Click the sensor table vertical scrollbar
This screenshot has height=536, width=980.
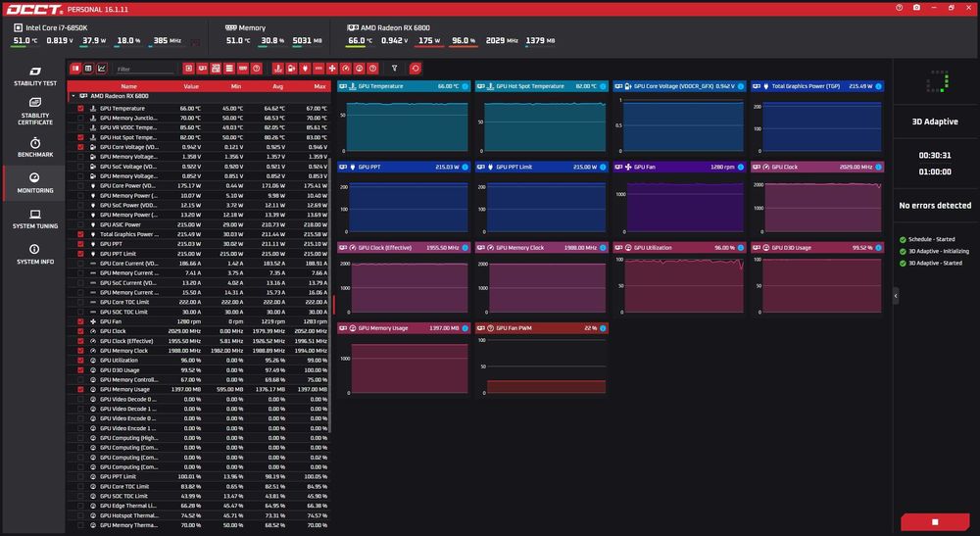point(329,296)
